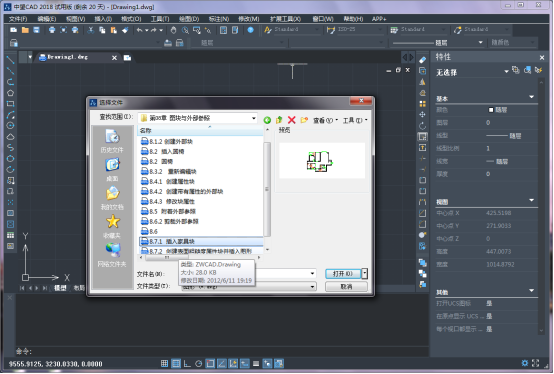Open 工具 tools dropdown in file dialog
The image size is (554, 374).
(x=355, y=120)
